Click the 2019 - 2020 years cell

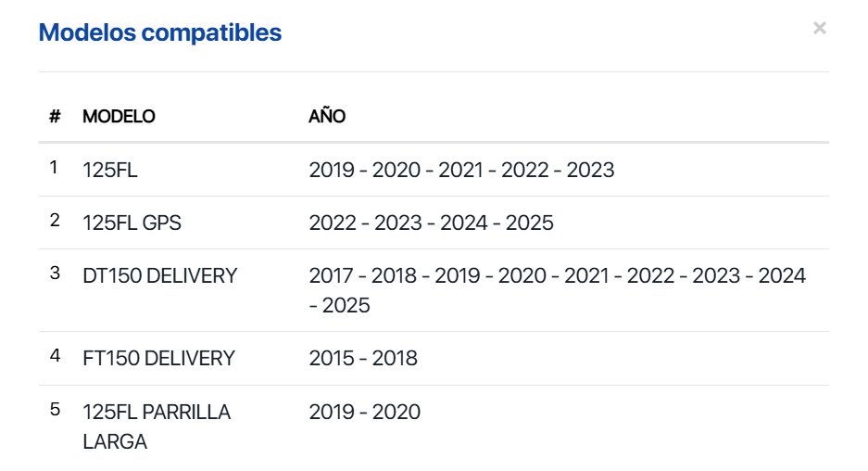(364, 412)
